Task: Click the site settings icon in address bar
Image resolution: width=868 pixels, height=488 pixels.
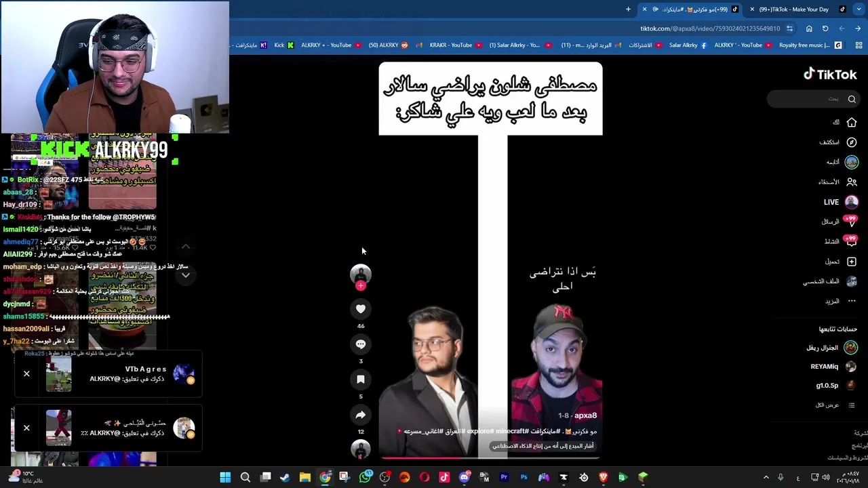Action: coord(789,28)
